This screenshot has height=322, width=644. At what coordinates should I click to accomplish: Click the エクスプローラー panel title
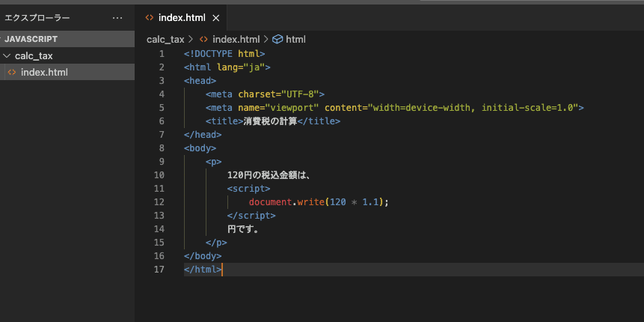pyautogui.click(x=37, y=17)
